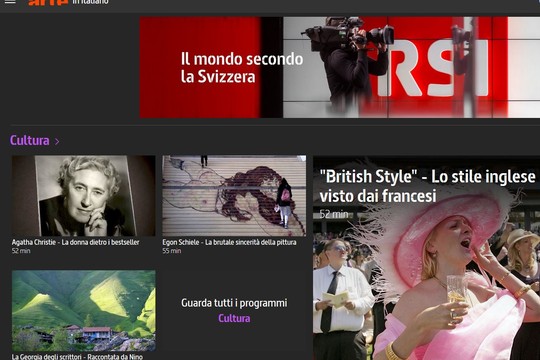Open the 'British Style' featured title
Image resolution: width=540 pixels, height=360 pixels.
click(x=427, y=186)
